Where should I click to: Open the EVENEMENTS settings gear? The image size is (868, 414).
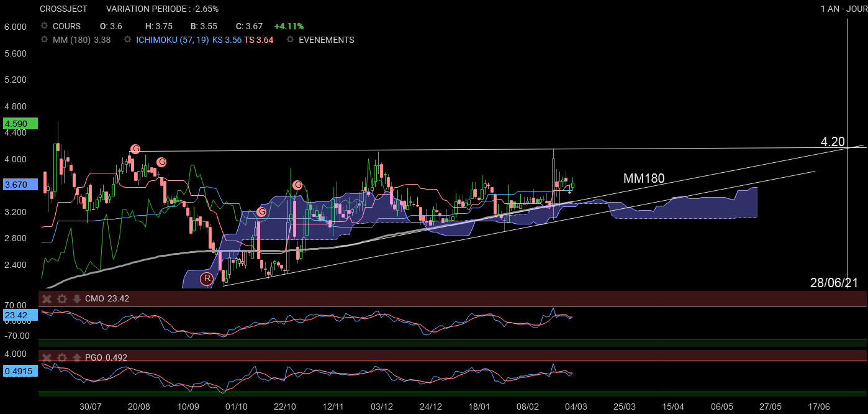point(290,40)
